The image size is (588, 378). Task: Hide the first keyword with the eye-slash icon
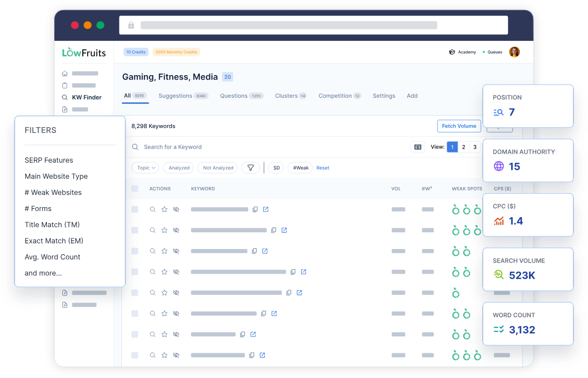coord(176,209)
